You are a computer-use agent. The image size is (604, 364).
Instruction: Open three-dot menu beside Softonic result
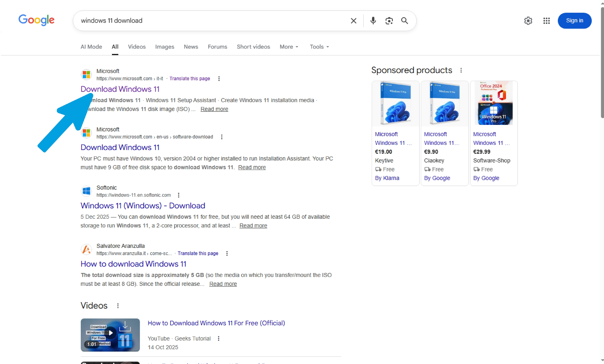pos(179,195)
